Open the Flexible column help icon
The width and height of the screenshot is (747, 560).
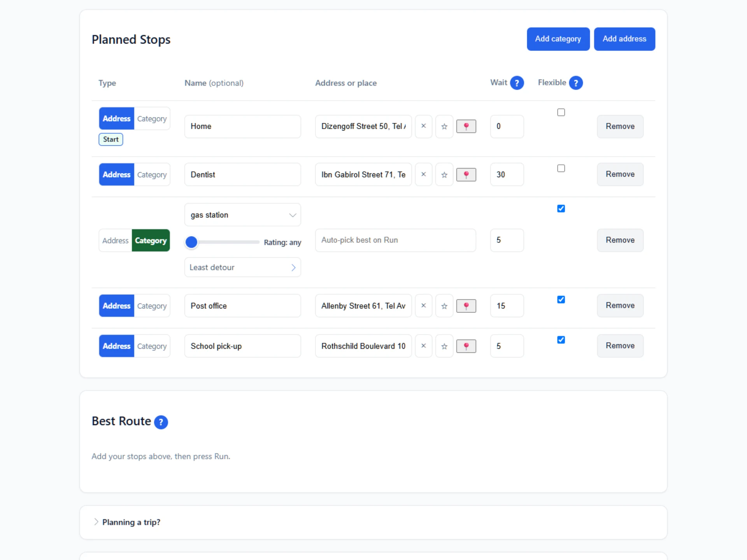[576, 83]
